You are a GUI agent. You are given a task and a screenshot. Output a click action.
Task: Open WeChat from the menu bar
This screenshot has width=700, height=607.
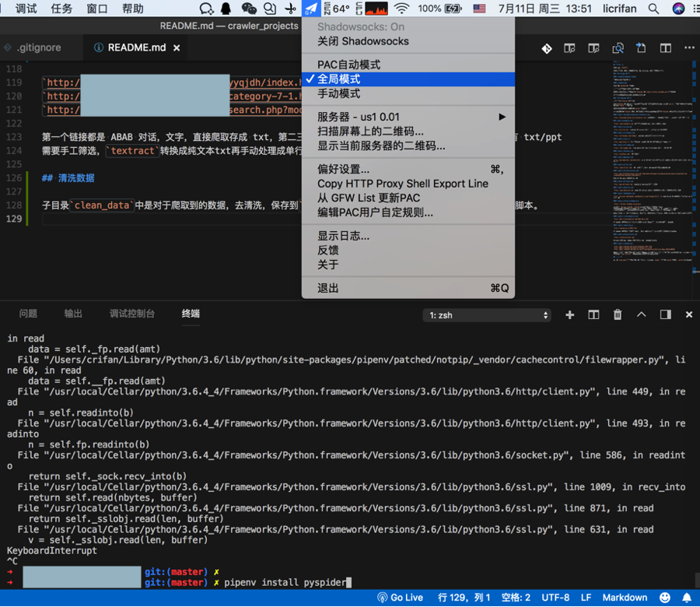pos(249,9)
